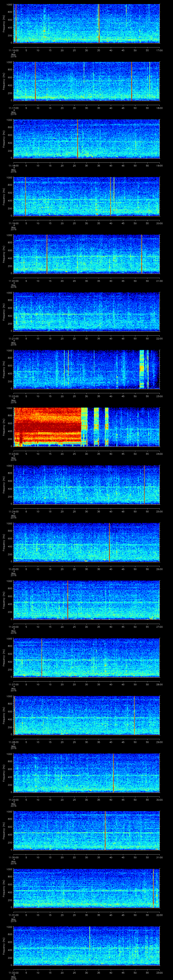The width and height of the screenshot is (173, 980).
Task: Select the 24:00 end time label
Action: pos(159,454)
